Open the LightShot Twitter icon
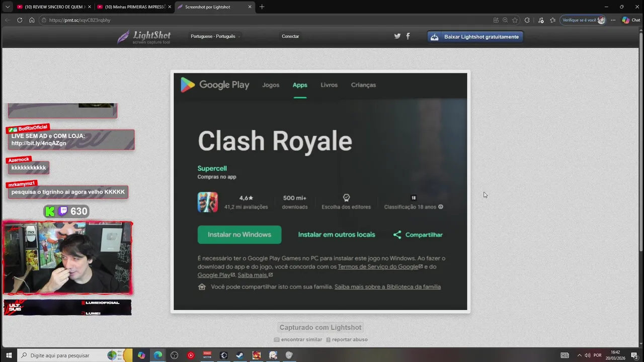 397,36
